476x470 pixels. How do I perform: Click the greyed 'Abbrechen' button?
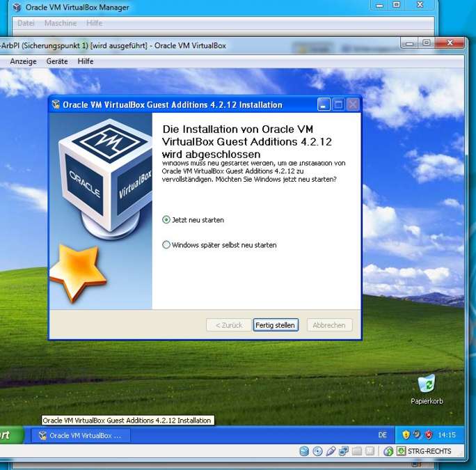coord(329,325)
